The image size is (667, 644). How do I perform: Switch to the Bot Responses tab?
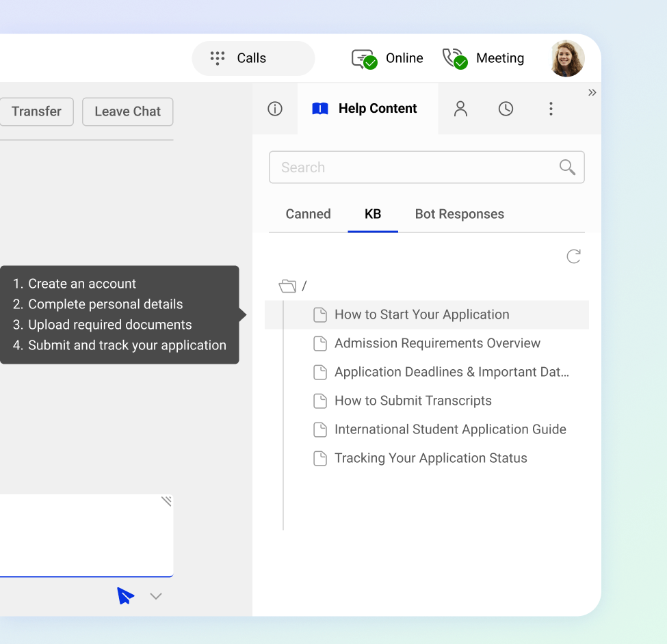click(459, 214)
